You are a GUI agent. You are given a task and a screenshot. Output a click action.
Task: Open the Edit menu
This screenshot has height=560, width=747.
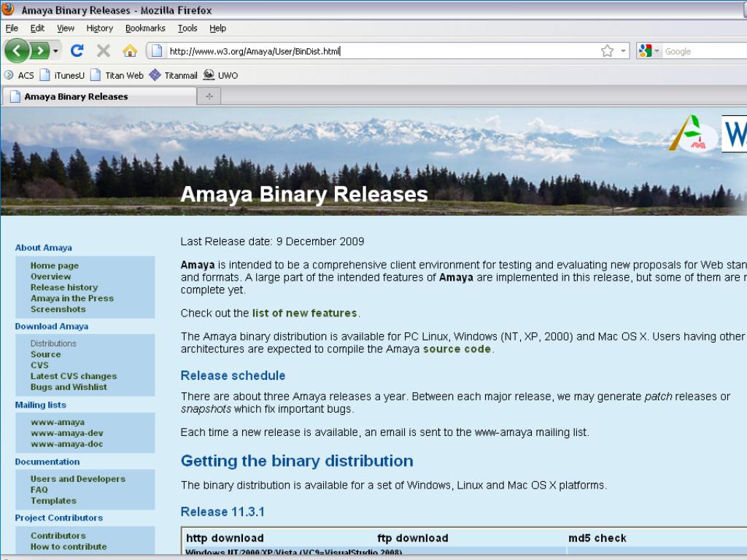[x=37, y=28]
